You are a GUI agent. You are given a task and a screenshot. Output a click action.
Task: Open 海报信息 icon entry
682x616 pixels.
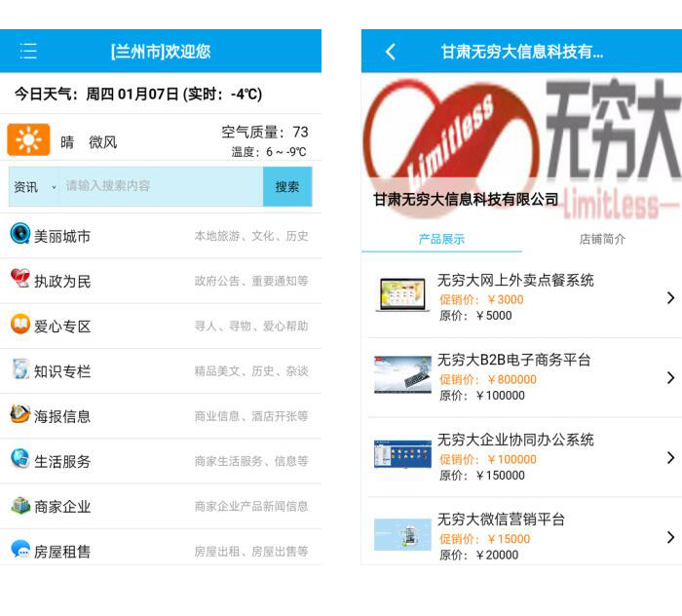(x=20, y=415)
